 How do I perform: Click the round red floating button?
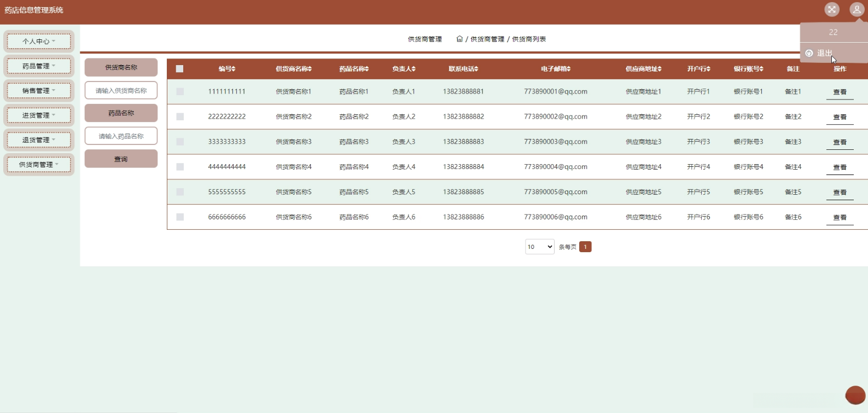855,395
